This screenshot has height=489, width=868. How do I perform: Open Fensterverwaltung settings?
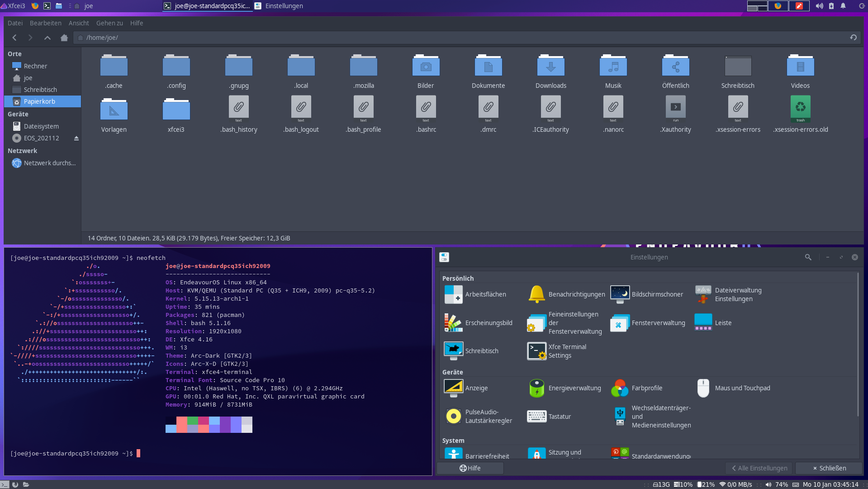tap(648, 323)
